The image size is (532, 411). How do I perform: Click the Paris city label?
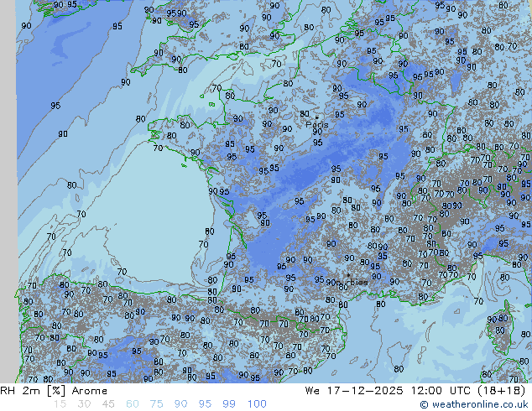point(316,126)
